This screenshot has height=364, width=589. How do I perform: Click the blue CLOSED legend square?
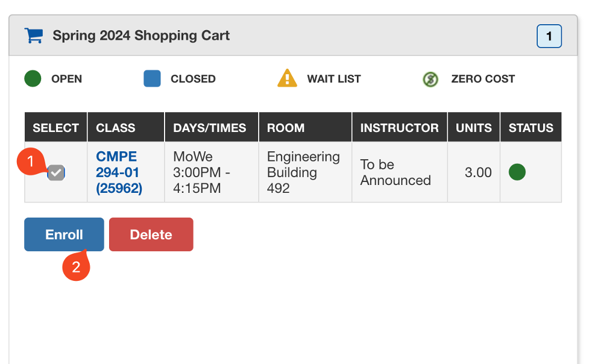[152, 79]
